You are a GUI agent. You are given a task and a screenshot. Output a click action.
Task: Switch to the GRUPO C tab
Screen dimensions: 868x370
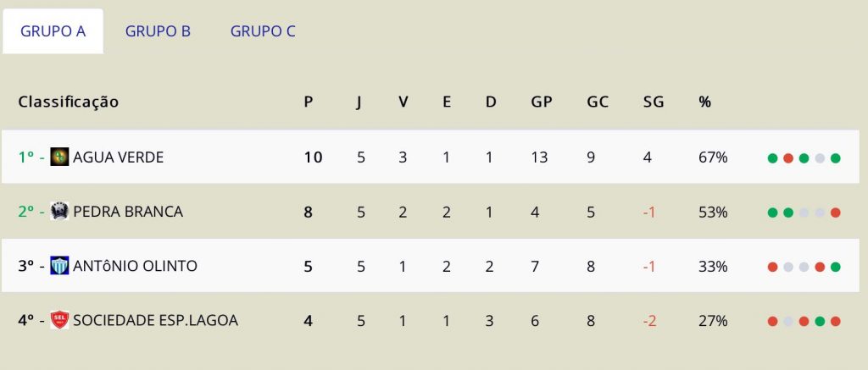coord(263,31)
